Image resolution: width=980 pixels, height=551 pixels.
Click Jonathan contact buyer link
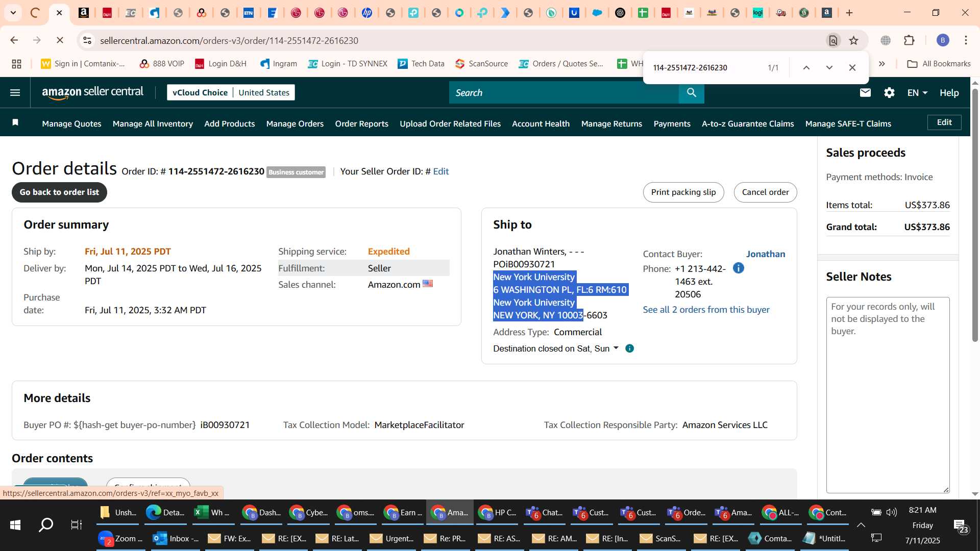(x=766, y=254)
